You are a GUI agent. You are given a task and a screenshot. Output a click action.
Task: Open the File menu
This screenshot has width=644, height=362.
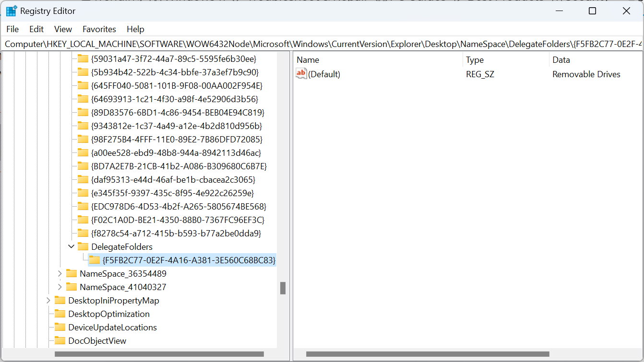pyautogui.click(x=13, y=29)
